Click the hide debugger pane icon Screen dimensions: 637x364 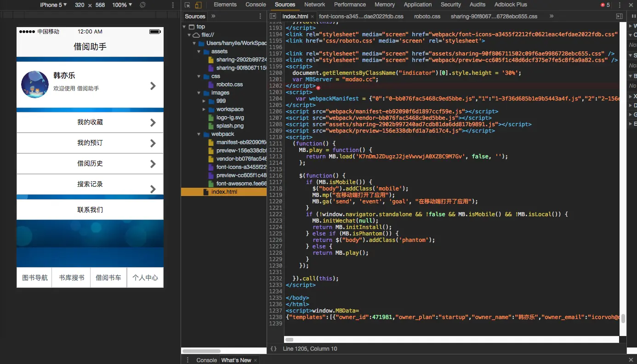coord(619,16)
